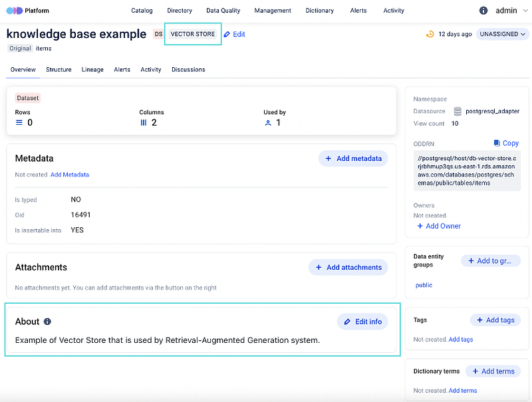
Task: Click the Add to group button
Action: (491, 260)
